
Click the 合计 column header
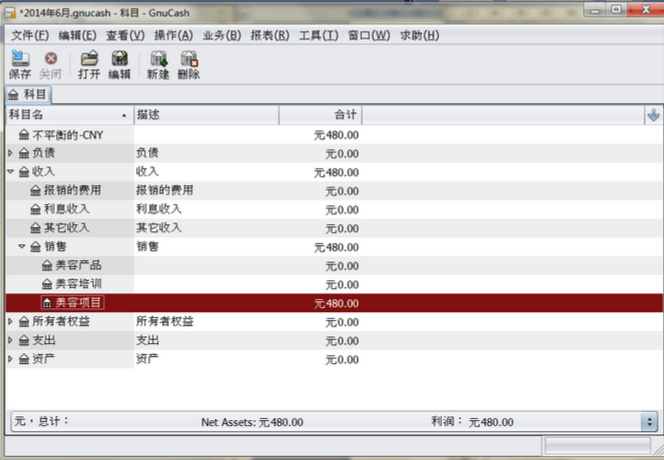click(x=320, y=115)
